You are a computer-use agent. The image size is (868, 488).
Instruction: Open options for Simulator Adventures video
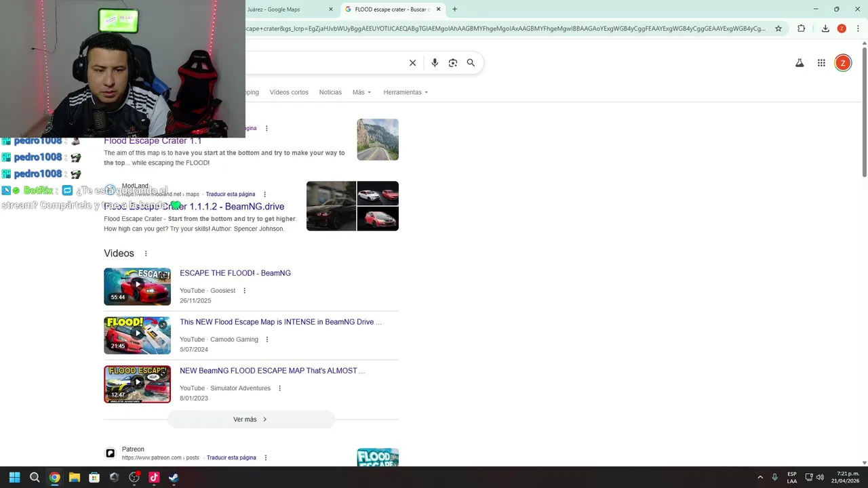click(279, 388)
